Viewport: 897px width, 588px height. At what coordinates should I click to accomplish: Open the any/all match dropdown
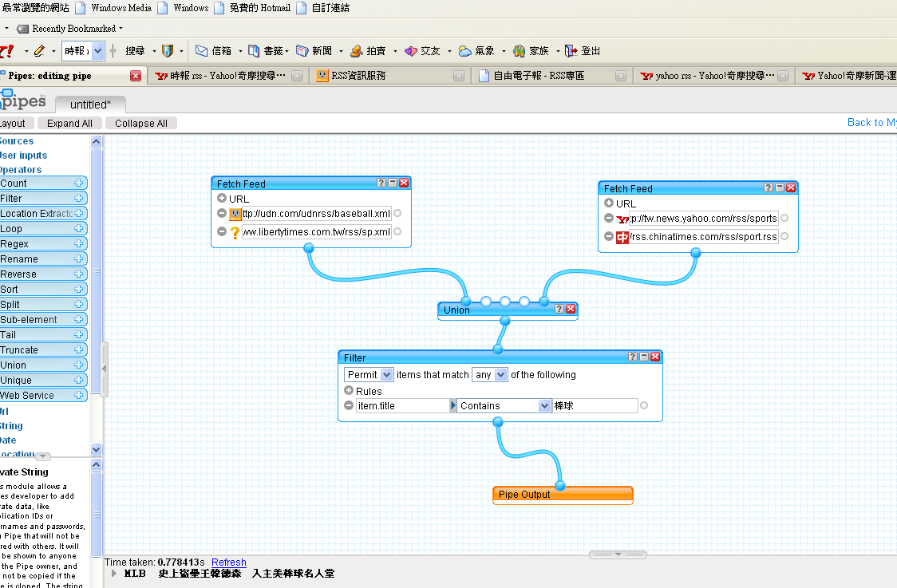[490, 374]
